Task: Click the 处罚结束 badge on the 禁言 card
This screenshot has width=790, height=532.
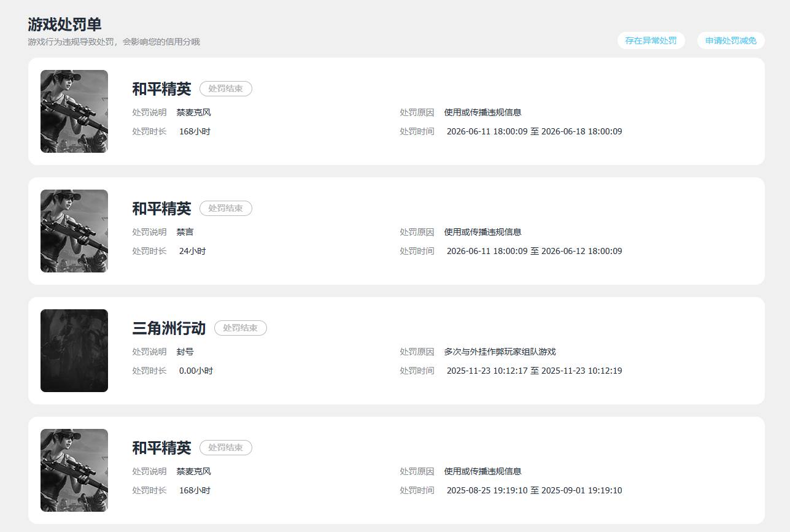Action: pyautogui.click(x=226, y=209)
